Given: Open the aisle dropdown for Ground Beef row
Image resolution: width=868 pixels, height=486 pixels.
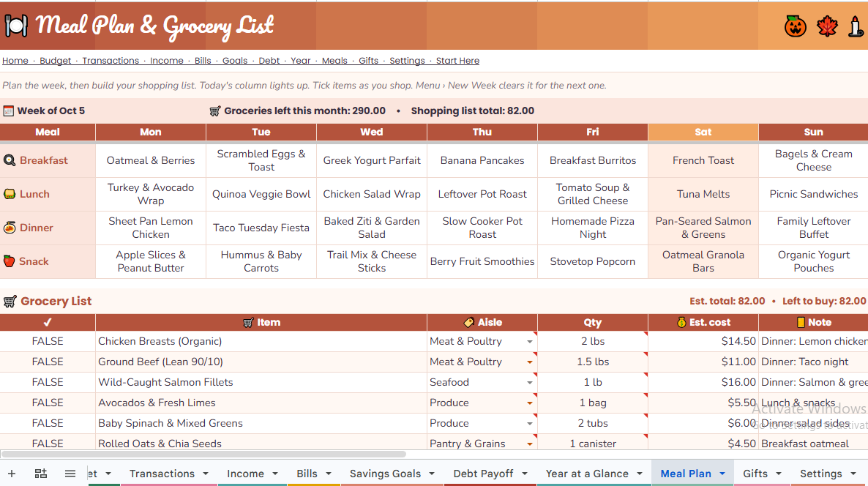Looking at the screenshot, I should pos(530,362).
